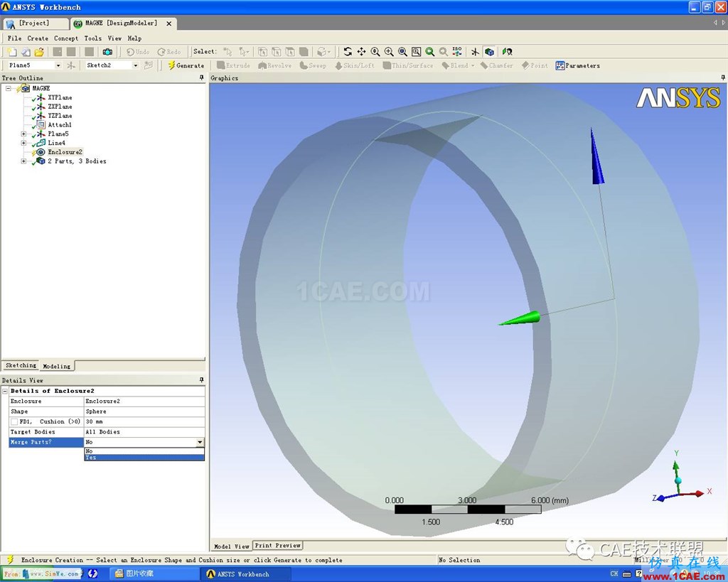Click the Look At face icon
728x582 pixels.
507,52
